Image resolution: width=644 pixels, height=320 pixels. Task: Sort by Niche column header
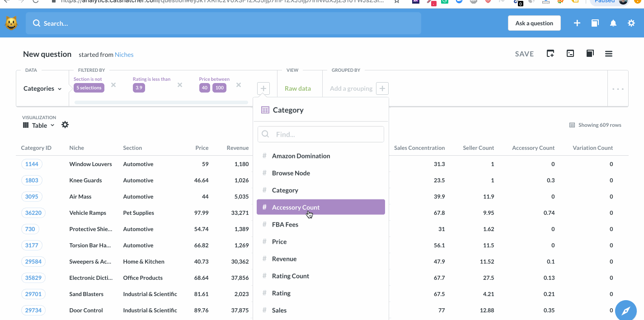click(x=76, y=148)
